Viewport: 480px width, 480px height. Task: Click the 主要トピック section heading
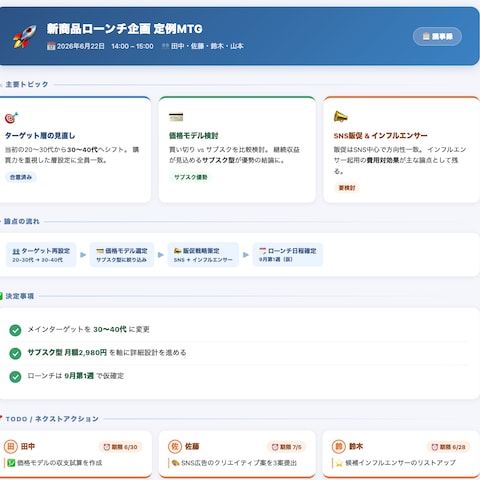pyautogui.click(x=27, y=84)
